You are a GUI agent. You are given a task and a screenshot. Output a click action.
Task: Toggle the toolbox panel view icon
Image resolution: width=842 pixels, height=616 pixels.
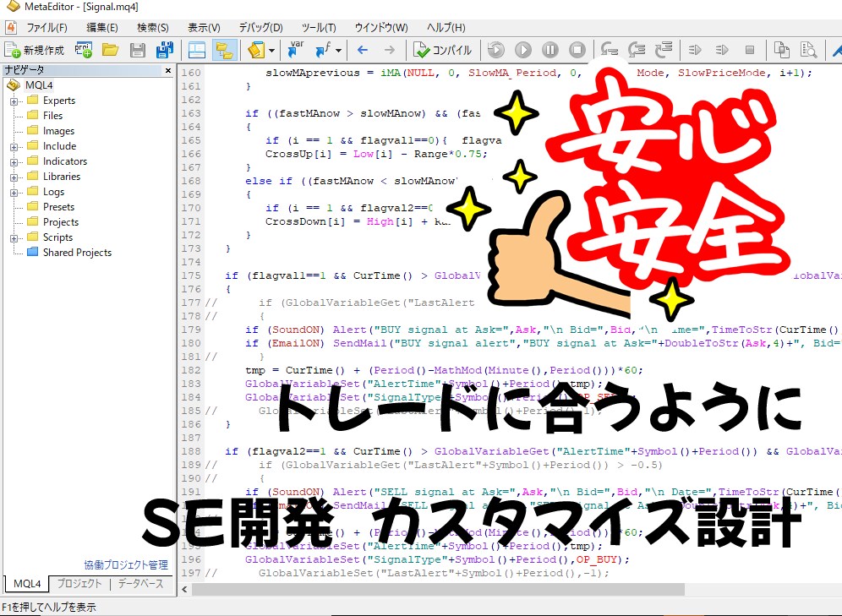197,51
